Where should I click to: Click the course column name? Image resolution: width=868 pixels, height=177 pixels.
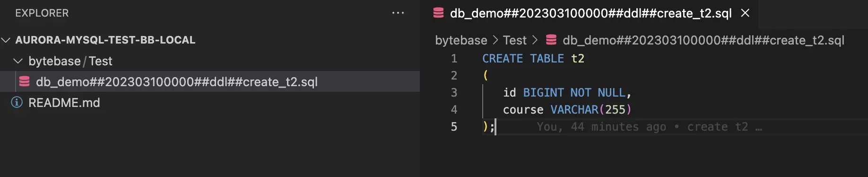click(x=523, y=110)
